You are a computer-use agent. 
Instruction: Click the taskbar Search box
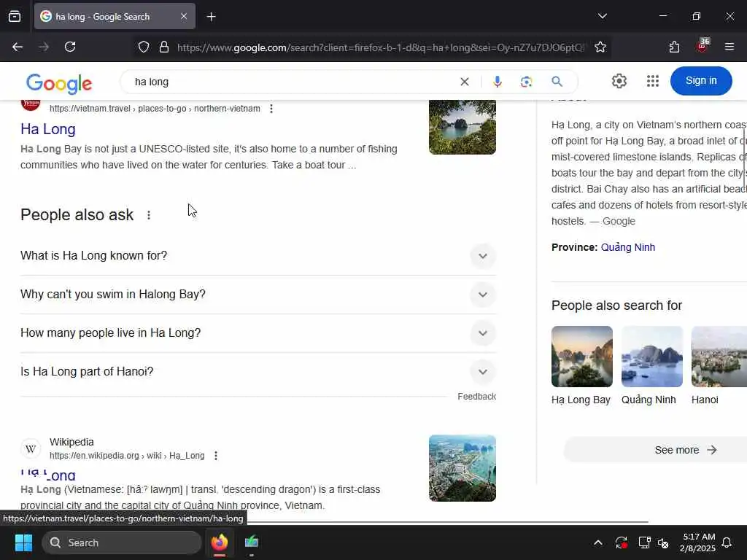(122, 542)
